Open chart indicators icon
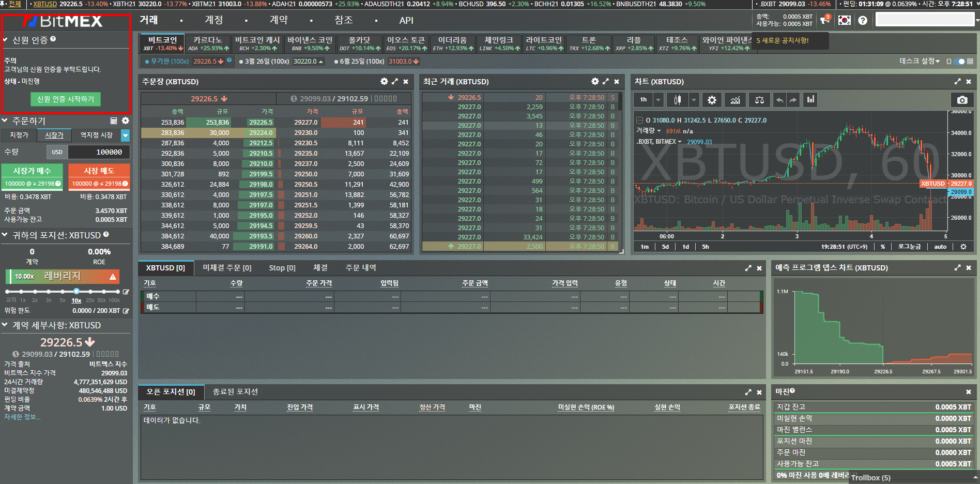 coord(735,100)
